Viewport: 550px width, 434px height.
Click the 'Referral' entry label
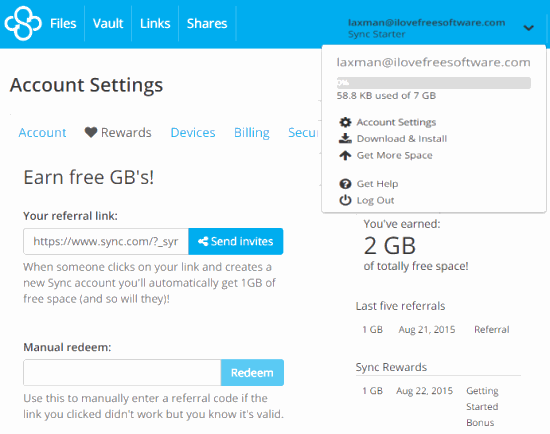492,329
